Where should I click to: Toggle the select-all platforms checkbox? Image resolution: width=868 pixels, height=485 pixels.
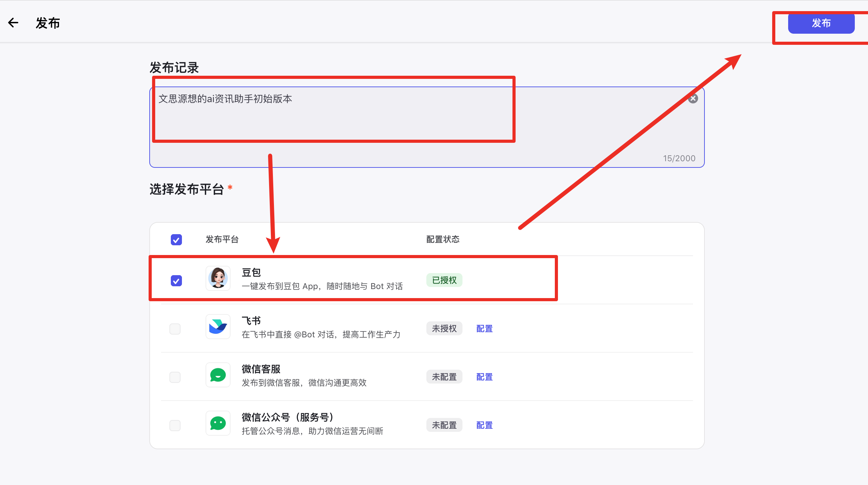click(x=176, y=240)
